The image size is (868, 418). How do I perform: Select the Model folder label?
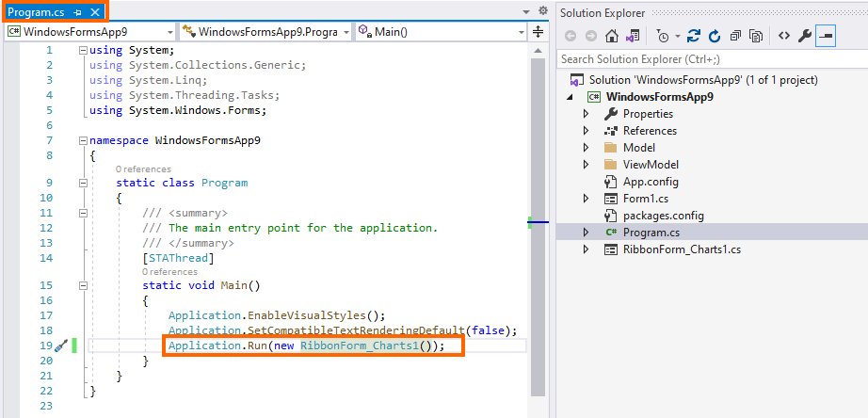pos(639,148)
